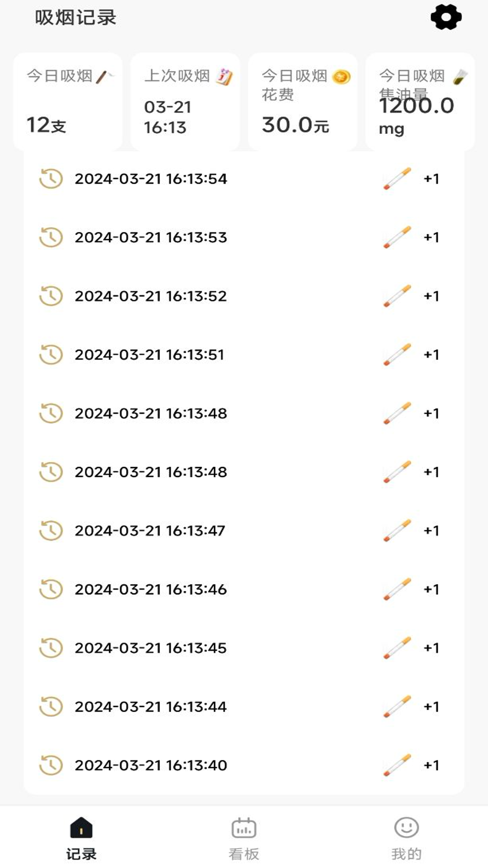Screen dimensions: 488x868
Task: Tap the tar filter icon on the 焦油量 card
Action: [x=460, y=77]
